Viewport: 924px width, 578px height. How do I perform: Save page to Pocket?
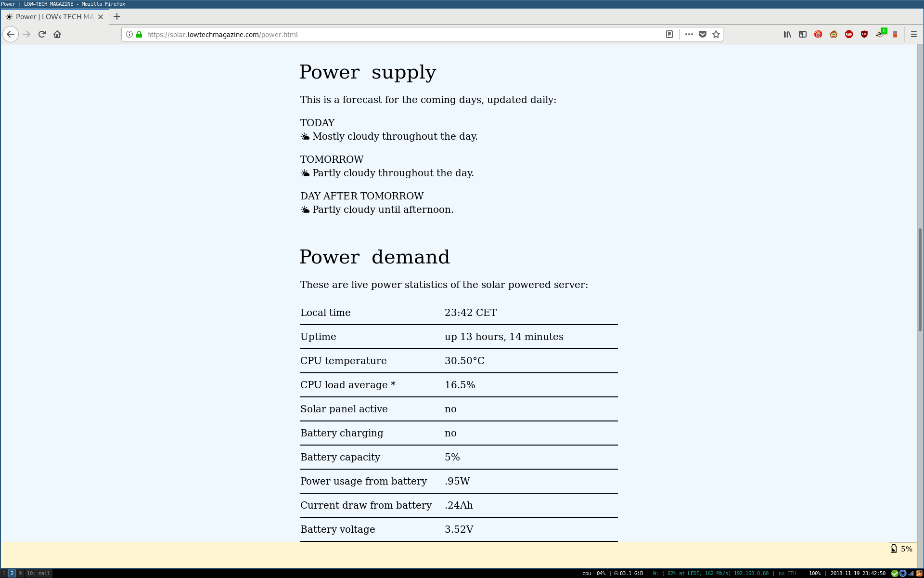703,34
